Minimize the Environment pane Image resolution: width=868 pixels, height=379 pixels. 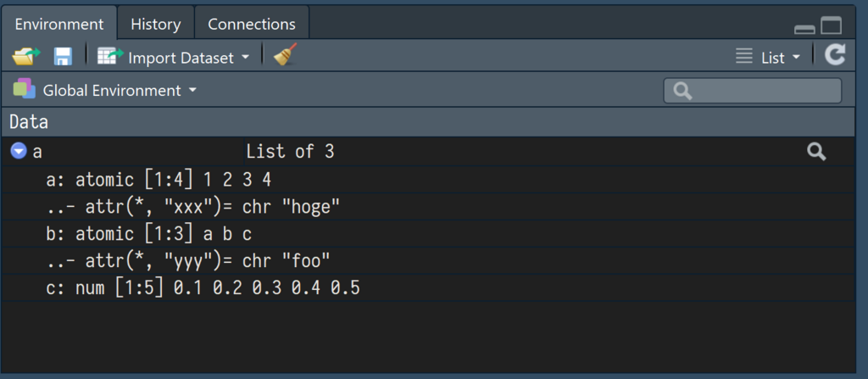click(x=804, y=28)
